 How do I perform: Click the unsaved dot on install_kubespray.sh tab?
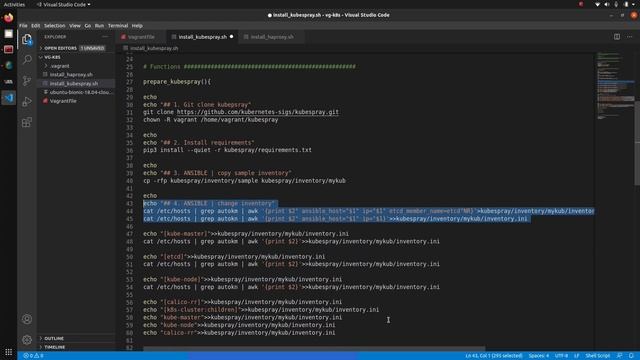point(231,37)
